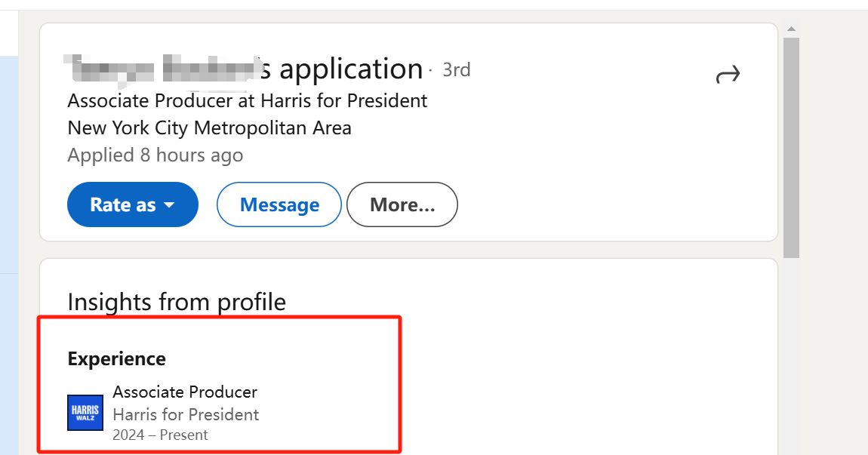Open the More... options menu

click(402, 204)
